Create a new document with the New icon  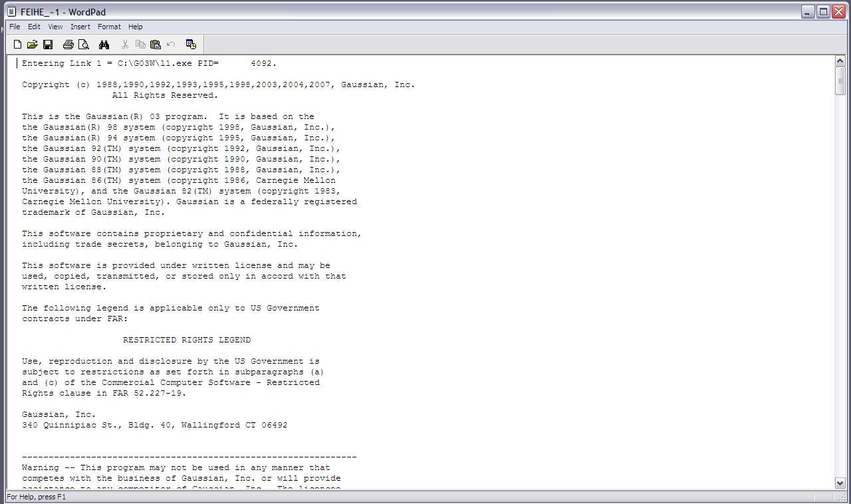click(18, 45)
